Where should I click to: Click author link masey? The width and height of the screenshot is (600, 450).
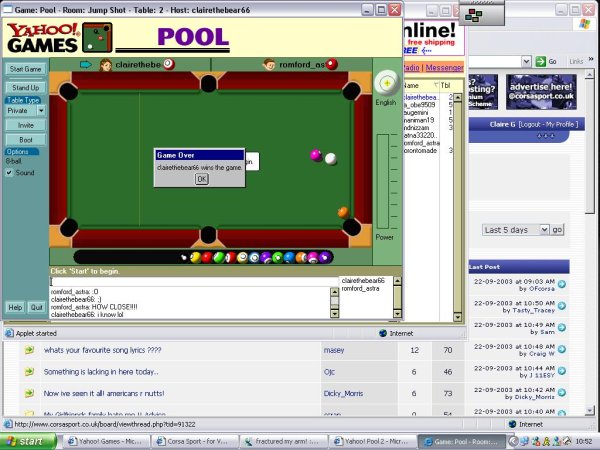point(334,350)
